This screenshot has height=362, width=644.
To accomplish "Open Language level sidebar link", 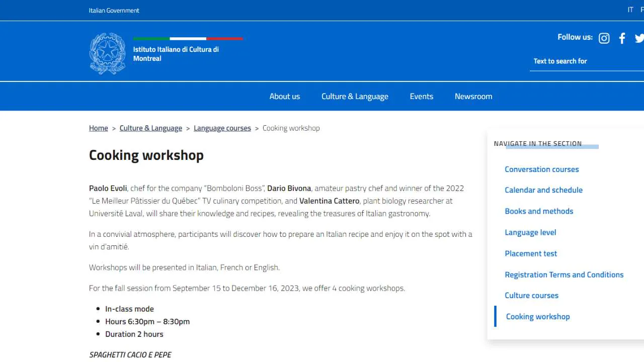I will point(530,232).
